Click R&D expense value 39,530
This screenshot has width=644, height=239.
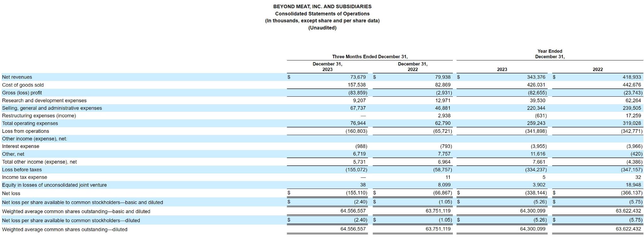pyautogui.click(x=537, y=100)
